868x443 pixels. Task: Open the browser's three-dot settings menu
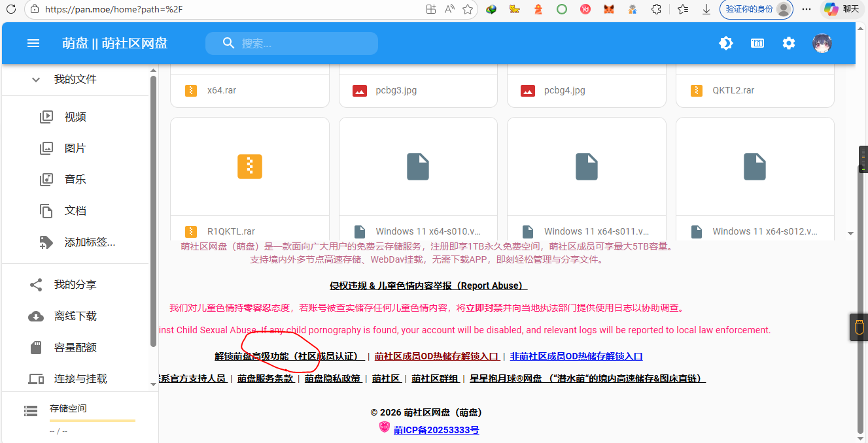pos(807,9)
